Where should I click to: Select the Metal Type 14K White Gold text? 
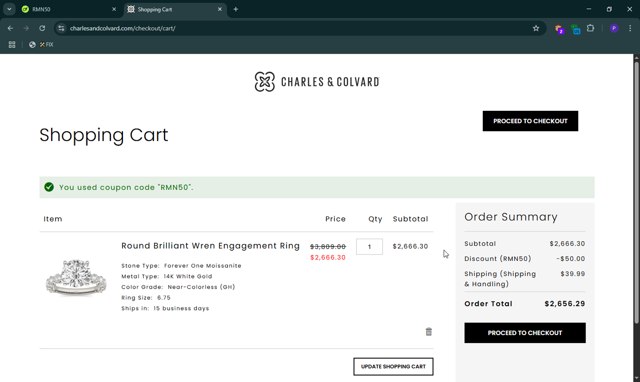pos(167,276)
